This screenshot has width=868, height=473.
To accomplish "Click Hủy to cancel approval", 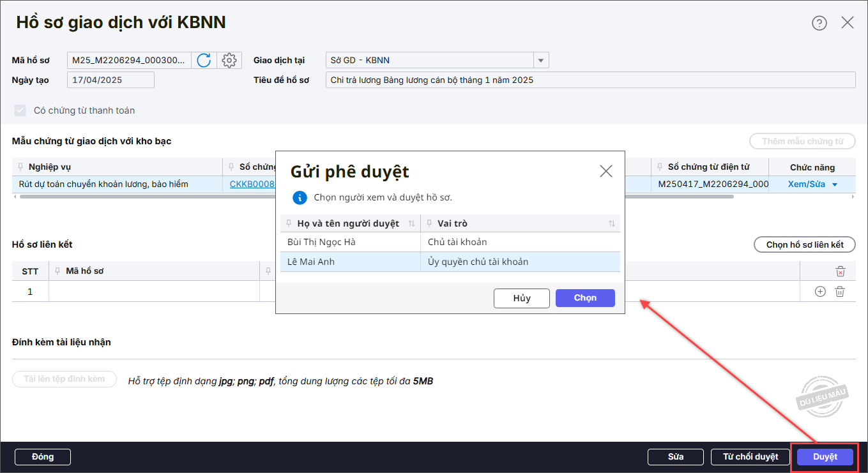I will coord(521,298).
